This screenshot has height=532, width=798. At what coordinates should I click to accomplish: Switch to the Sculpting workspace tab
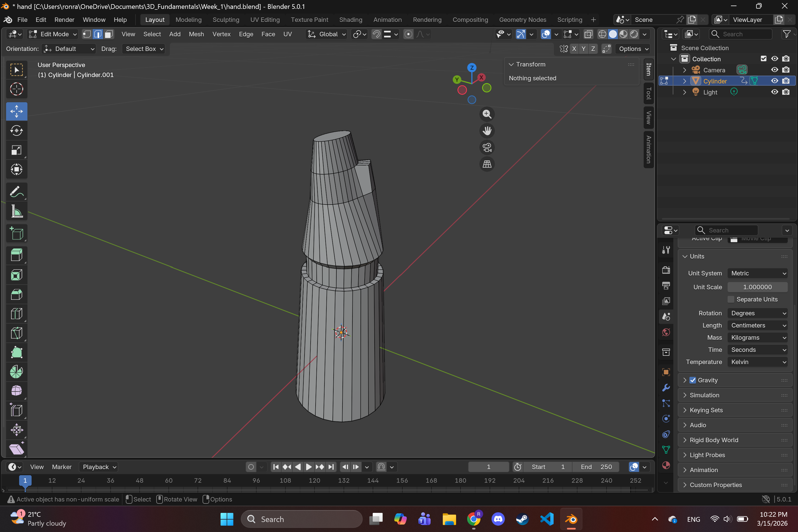point(226,20)
